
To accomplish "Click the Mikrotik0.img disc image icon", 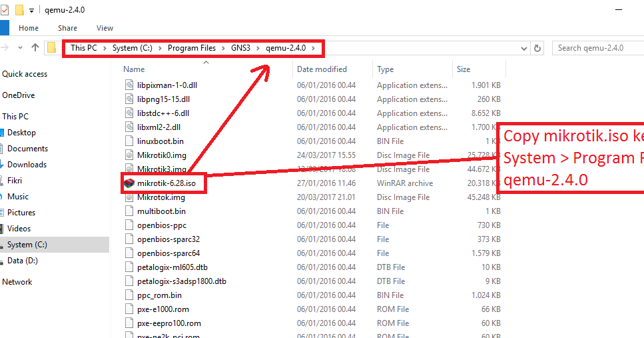I will coord(129,155).
